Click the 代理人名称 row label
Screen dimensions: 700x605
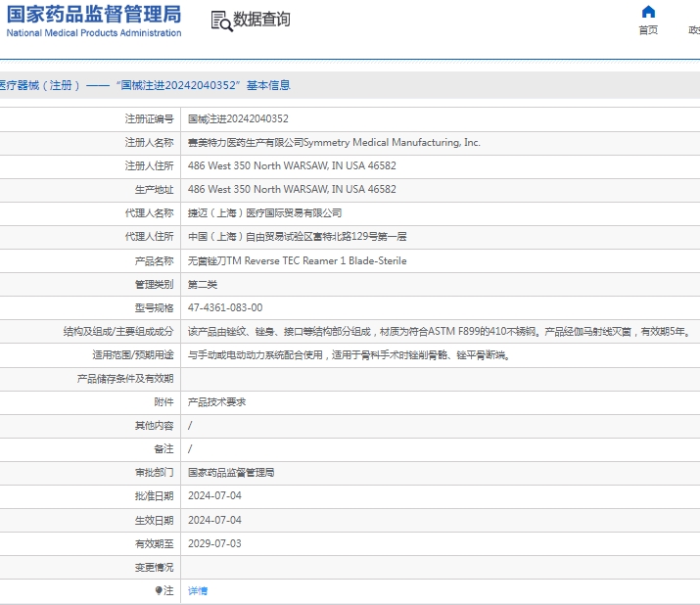point(149,213)
